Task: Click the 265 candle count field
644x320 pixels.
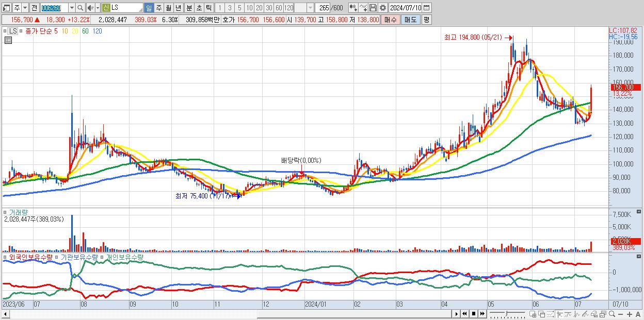Action: pos(324,8)
